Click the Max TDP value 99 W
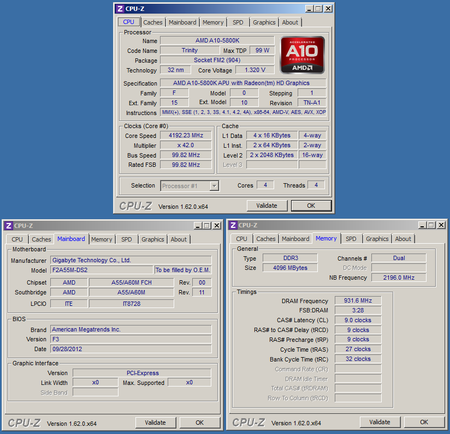Viewport: 450px width, 434px height. (262, 50)
